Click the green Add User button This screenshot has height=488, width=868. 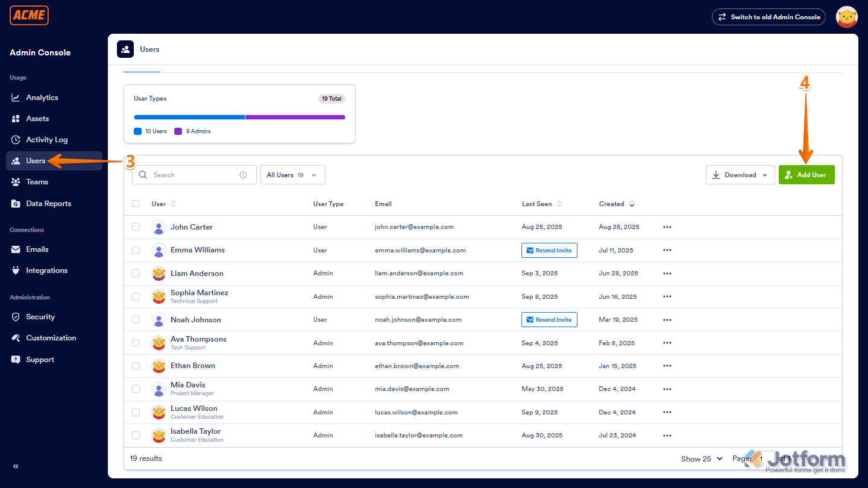pyautogui.click(x=806, y=175)
